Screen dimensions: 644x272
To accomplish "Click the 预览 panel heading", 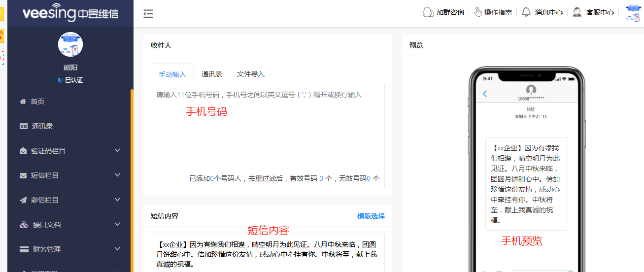I will pos(416,45).
